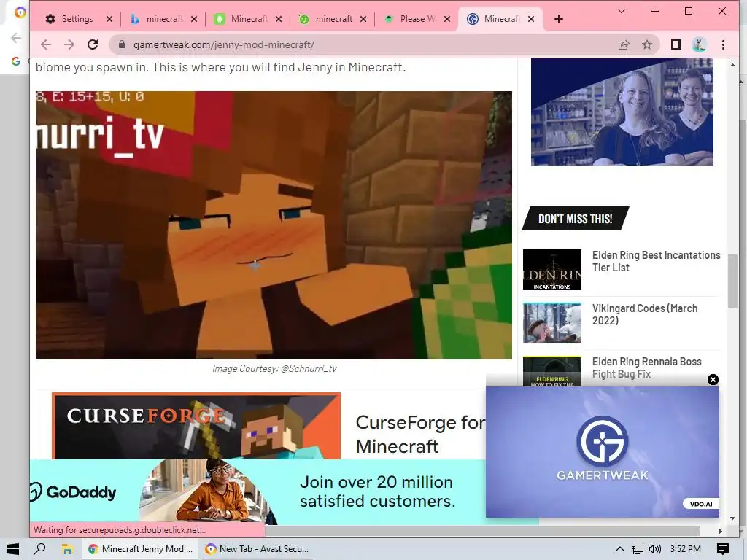This screenshot has width=747, height=560.
Task: Close the Settings tab
Action: tap(109, 19)
